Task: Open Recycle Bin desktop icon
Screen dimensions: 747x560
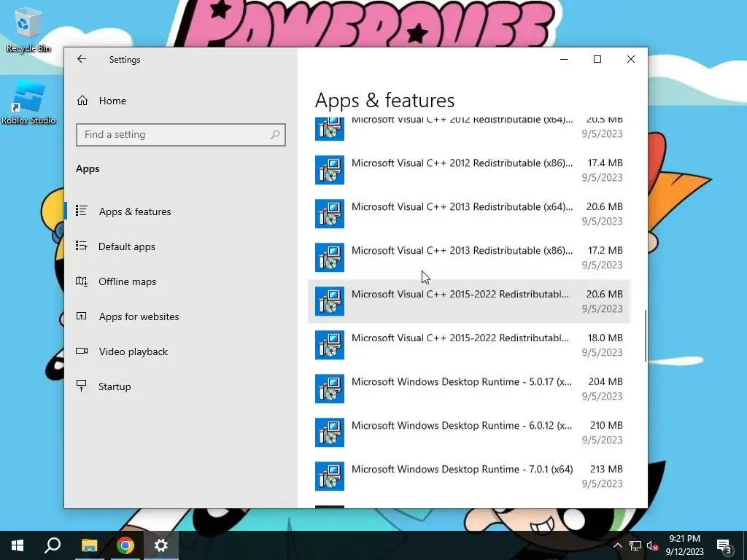Action: 28,29
